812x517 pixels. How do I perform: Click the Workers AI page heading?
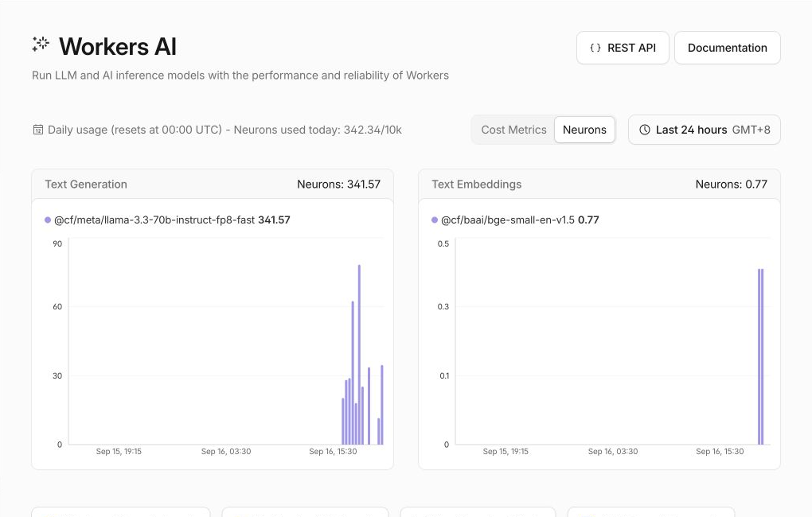pyautogui.click(x=118, y=47)
